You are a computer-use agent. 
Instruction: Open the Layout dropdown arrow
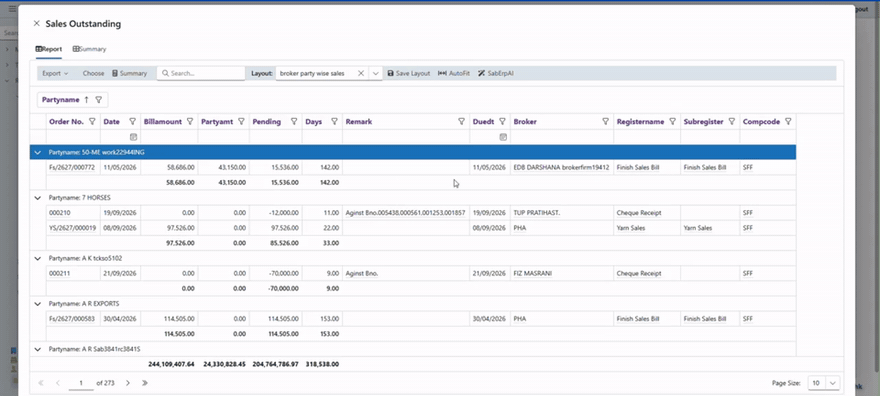point(375,73)
